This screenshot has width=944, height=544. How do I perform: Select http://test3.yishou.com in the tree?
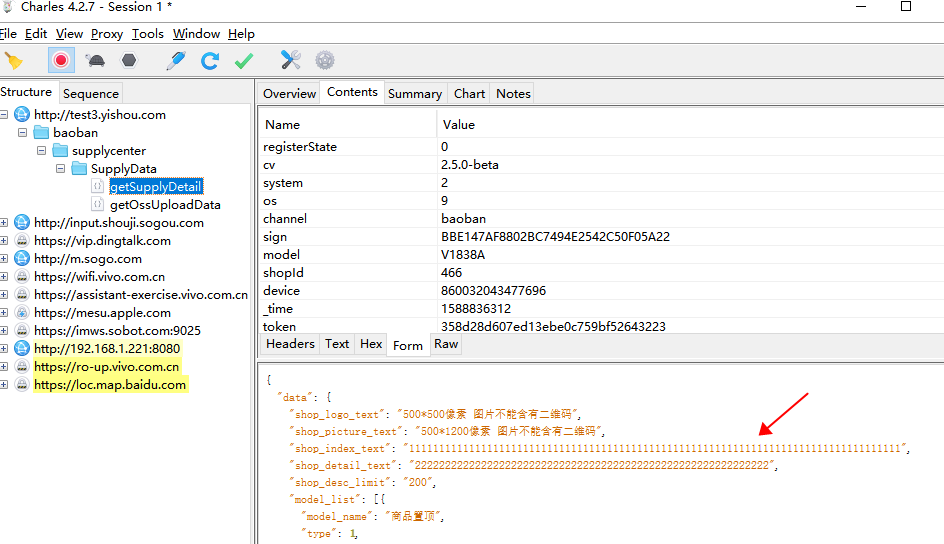coord(100,114)
